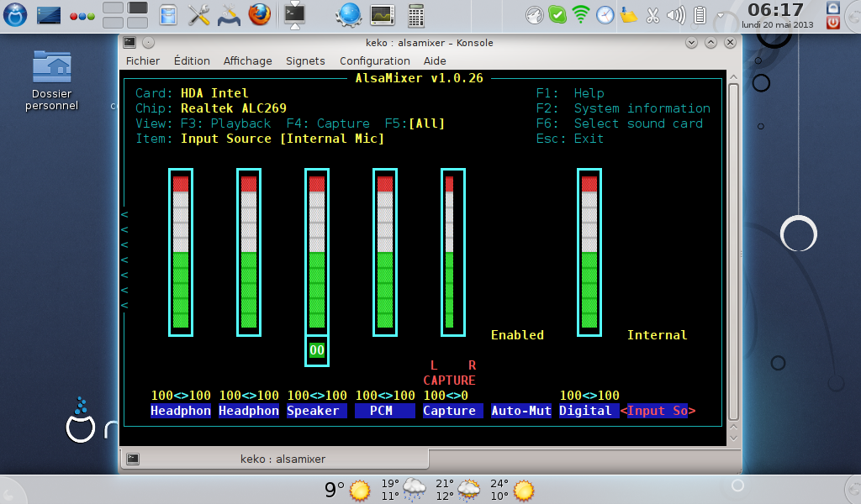Image resolution: width=861 pixels, height=504 pixels.
Task: Select the Input So channel label
Action: (658, 411)
